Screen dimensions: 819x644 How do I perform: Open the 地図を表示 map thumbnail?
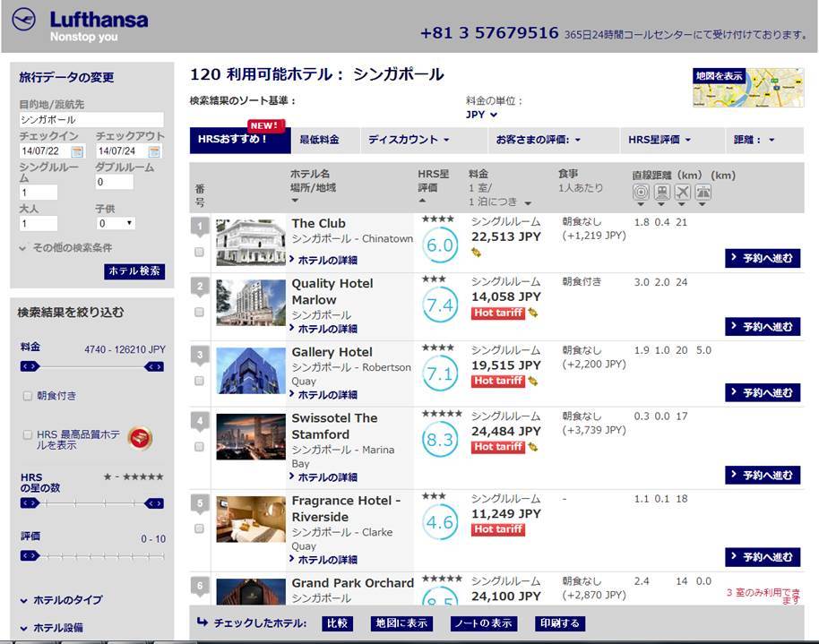[748, 87]
